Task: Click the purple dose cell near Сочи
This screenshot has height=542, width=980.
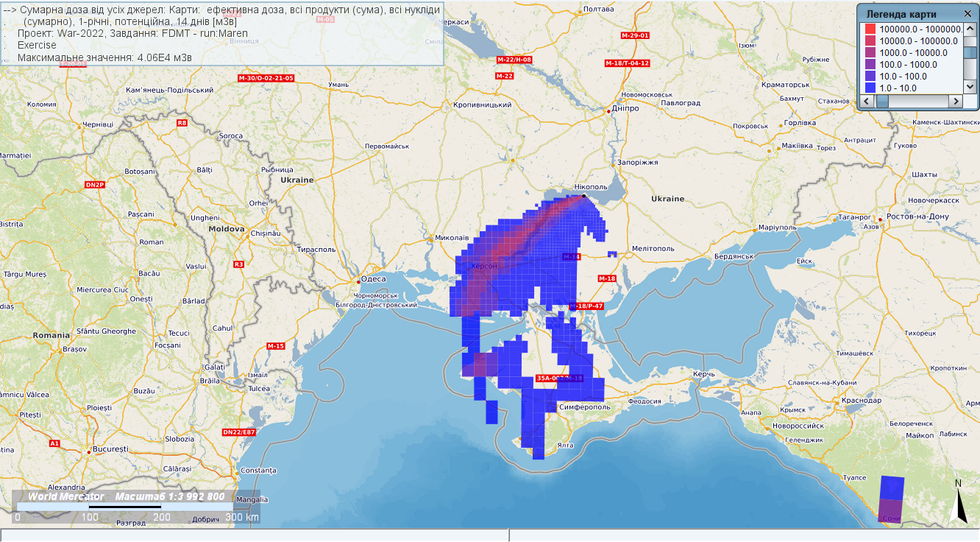Action: [892, 511]
